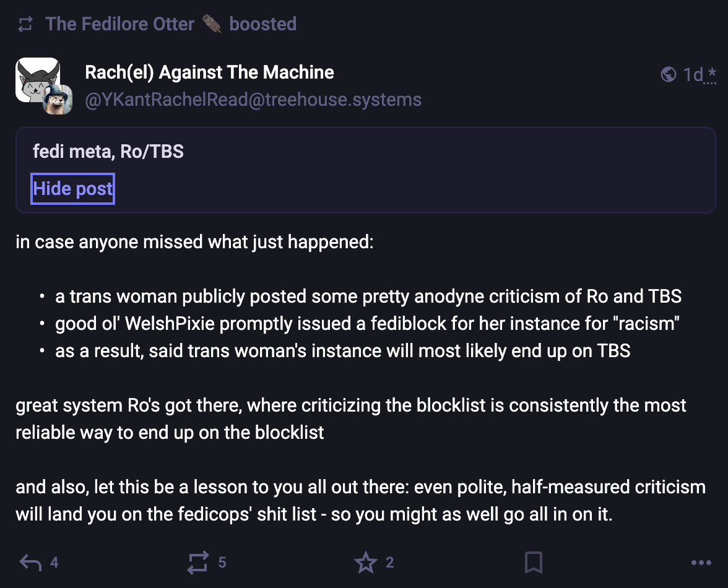Click the boost count number 5

tap(222, 563)
